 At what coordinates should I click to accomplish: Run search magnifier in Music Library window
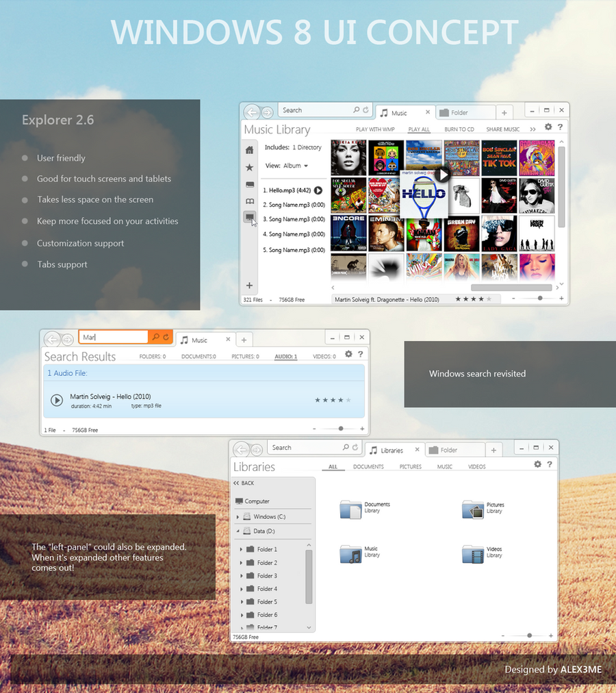point(356,110)
